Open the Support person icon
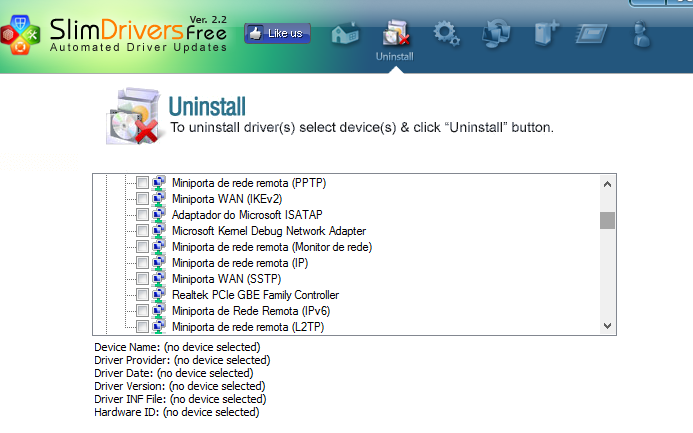The width and height of the screenshot is (693, 433). pos(641,34)
